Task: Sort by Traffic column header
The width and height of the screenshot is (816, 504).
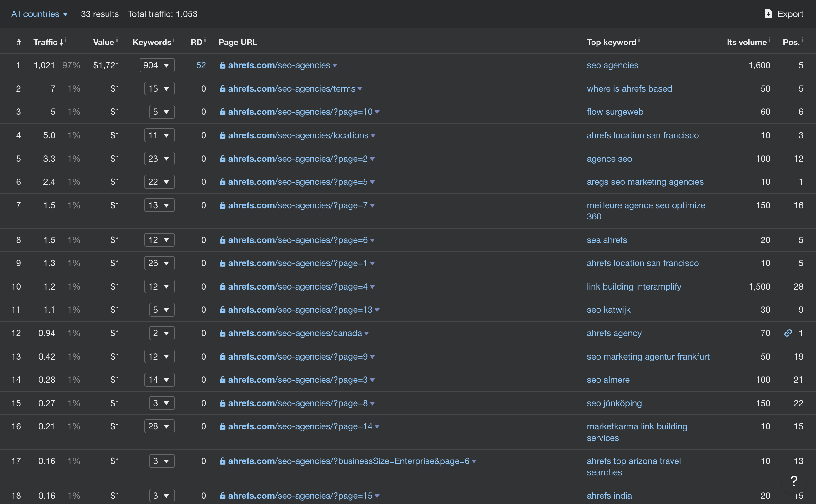Action: [x=48, y=42]
